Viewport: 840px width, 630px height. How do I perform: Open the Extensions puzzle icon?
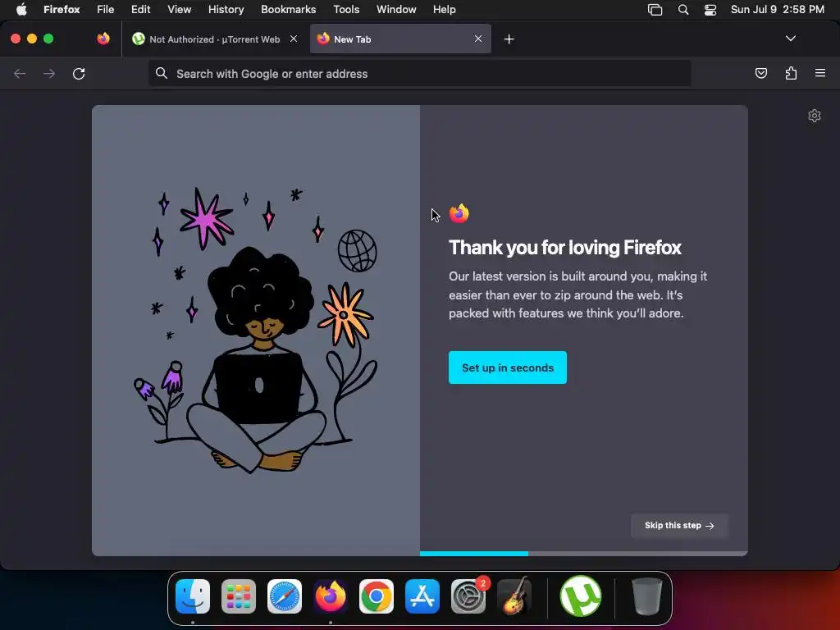(x=791, y=73)
